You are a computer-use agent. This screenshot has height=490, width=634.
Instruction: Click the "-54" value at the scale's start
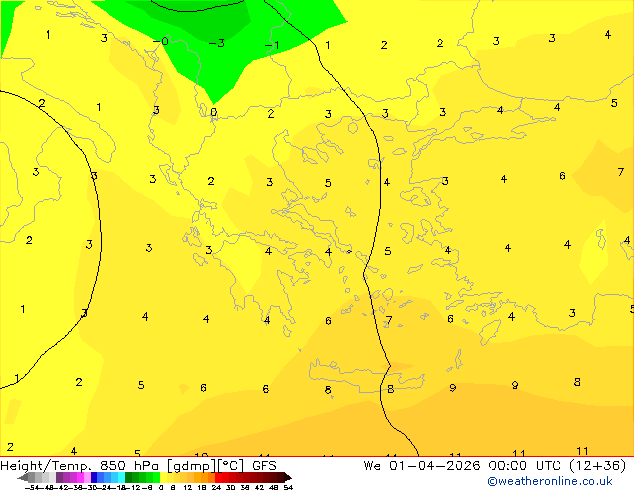pyautogui.click(x=32, y=487)
